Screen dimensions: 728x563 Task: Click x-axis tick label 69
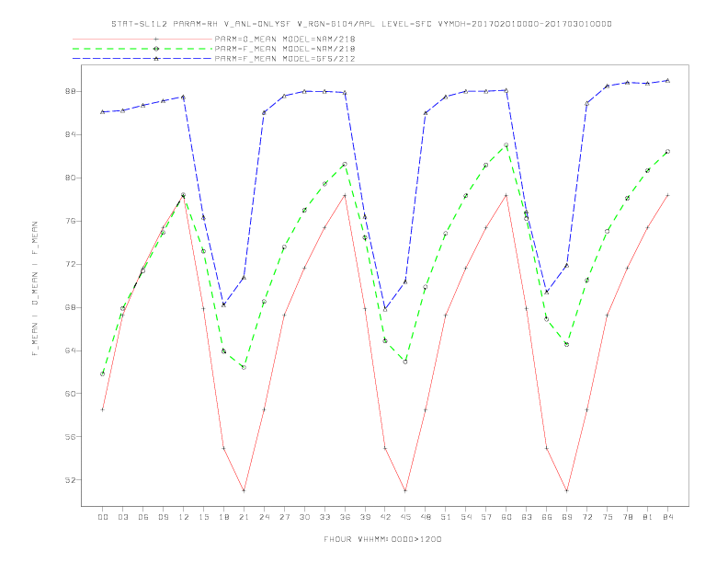coord(567,517)
